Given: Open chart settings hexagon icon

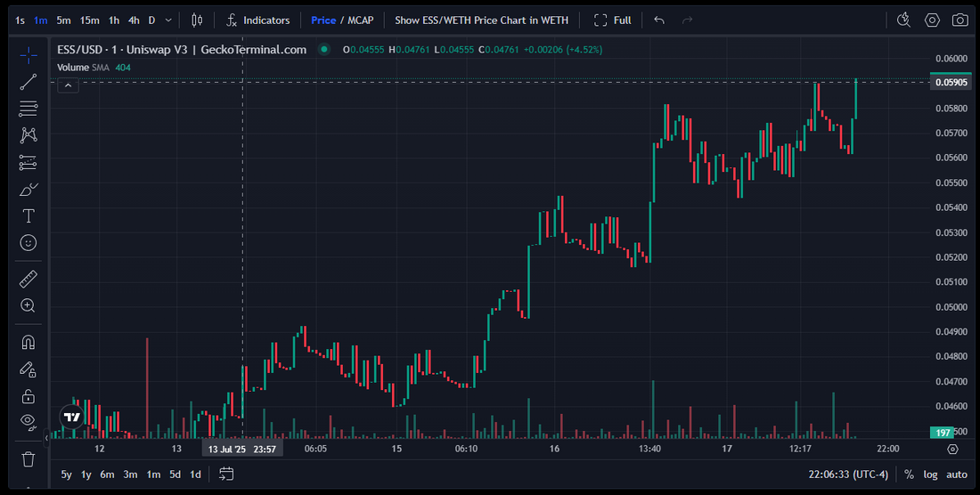Looking at the screenshot, I should (x=932, y=20).
